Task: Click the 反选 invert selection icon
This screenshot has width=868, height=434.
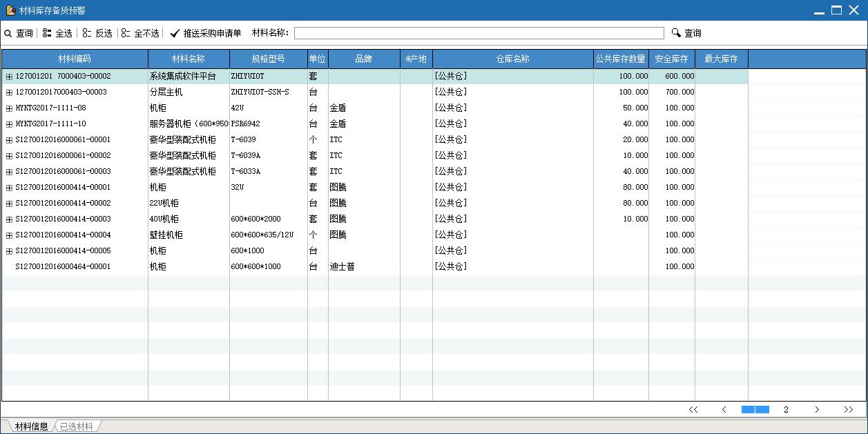Action: (x=87, y=33)
